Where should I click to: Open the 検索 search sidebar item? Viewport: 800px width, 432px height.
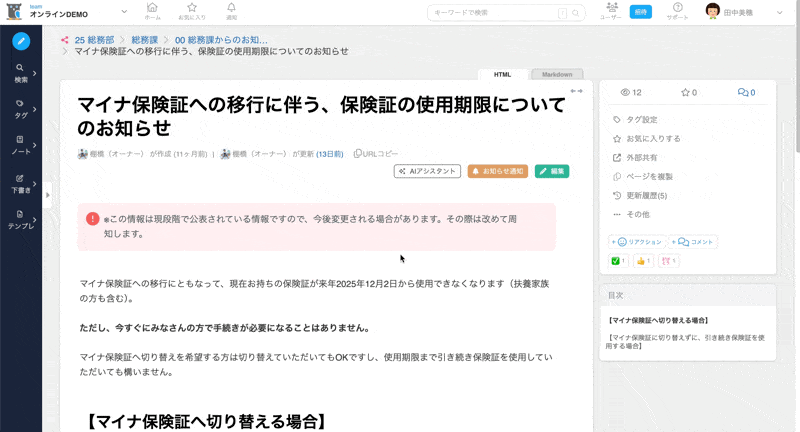(21, 73)
